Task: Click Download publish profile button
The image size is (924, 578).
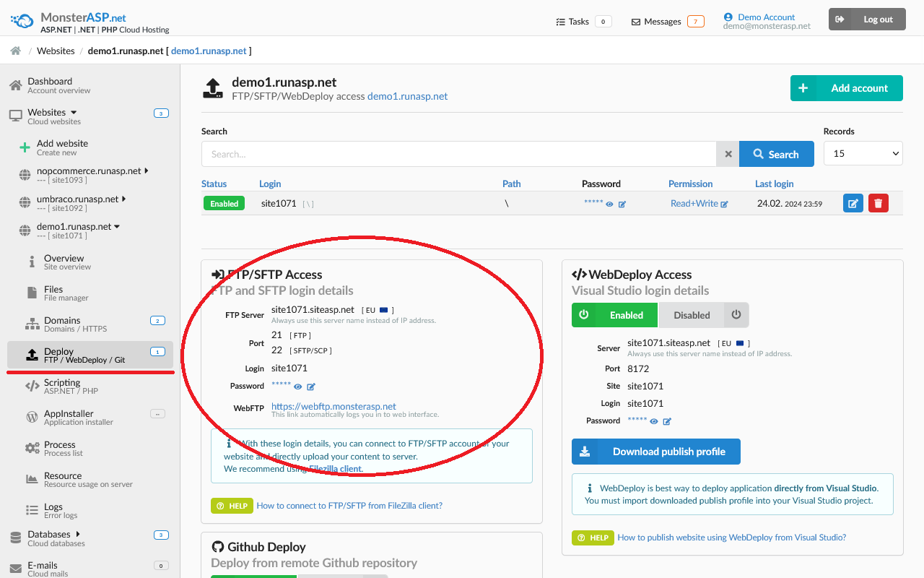Action: point(656,452)
